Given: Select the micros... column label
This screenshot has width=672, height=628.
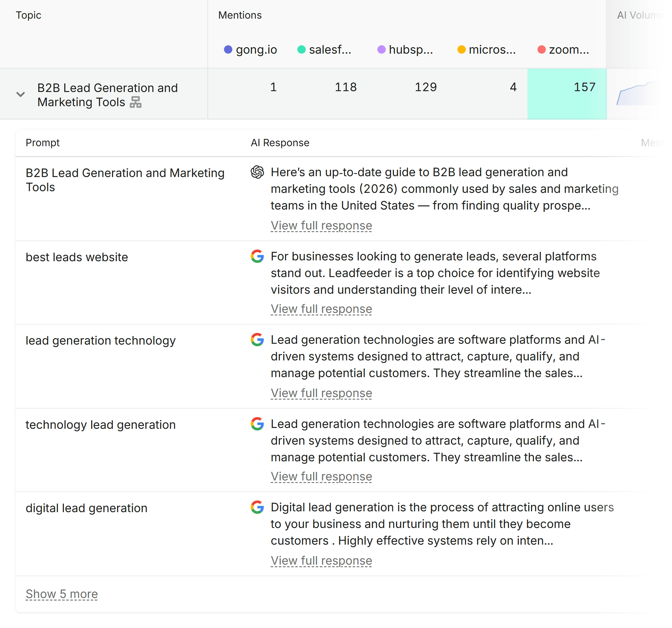Looking at the screenshot, I should 492,50.
